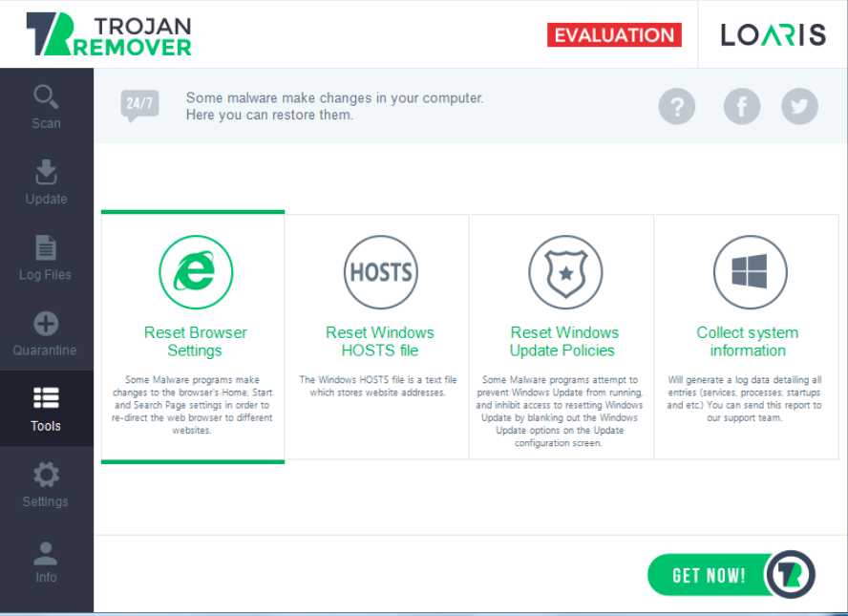Click the Windows logo system information icon
Screen dimensions: 848x616
(x=750, y=272)
